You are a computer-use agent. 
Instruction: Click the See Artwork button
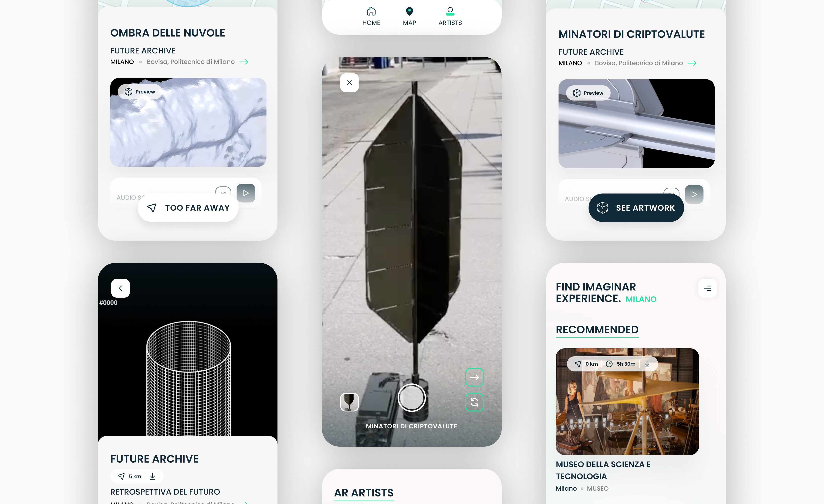636,208
